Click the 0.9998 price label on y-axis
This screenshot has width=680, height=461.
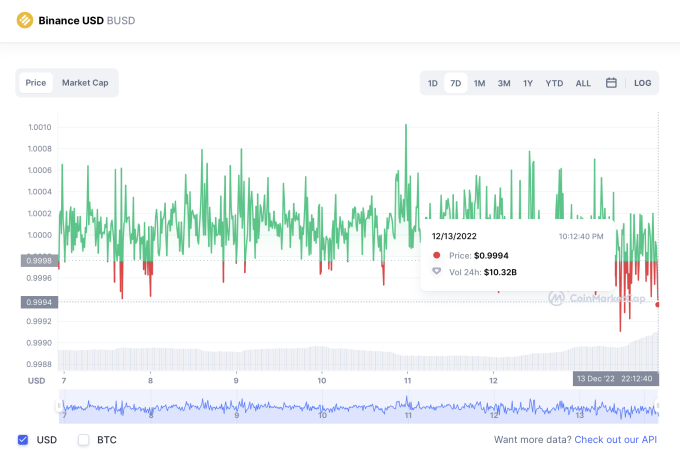pyautogui.click(x=39, y=261)
